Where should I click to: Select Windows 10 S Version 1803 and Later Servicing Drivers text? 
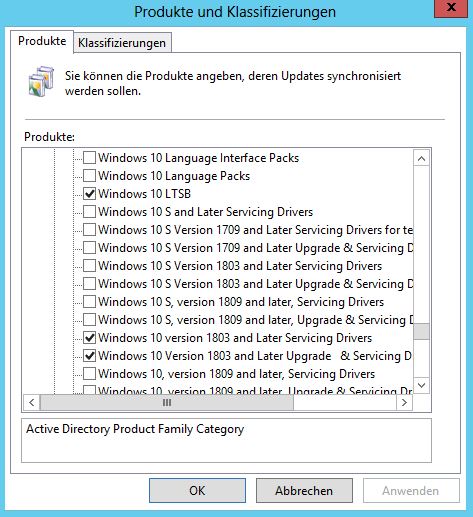pos(240,266)
